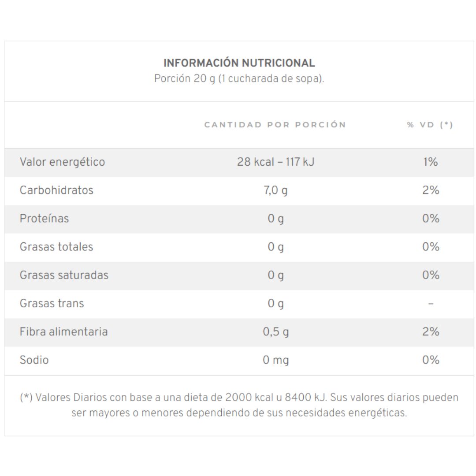Select the Fibra alimentaria row label
This screenshot has height=476, width=476.
[64, 331]
